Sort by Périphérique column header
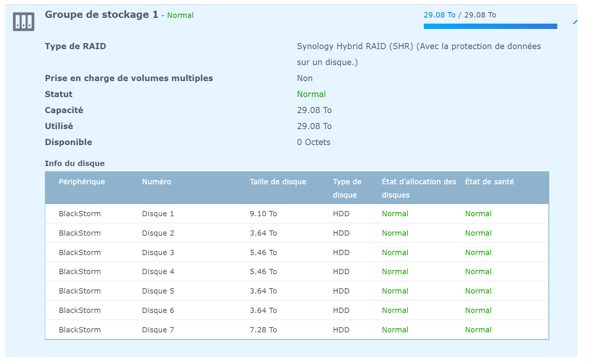The image size is (590, 364). click(82, 182)
